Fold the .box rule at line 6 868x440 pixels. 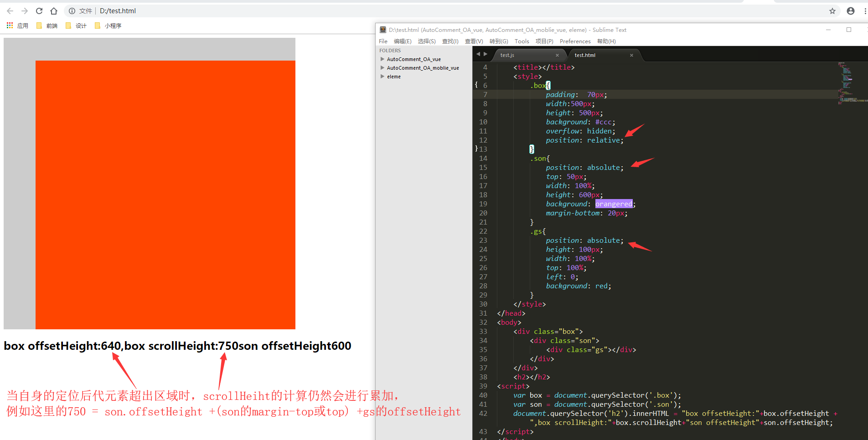pyautogui.click(x=476, y=85)
